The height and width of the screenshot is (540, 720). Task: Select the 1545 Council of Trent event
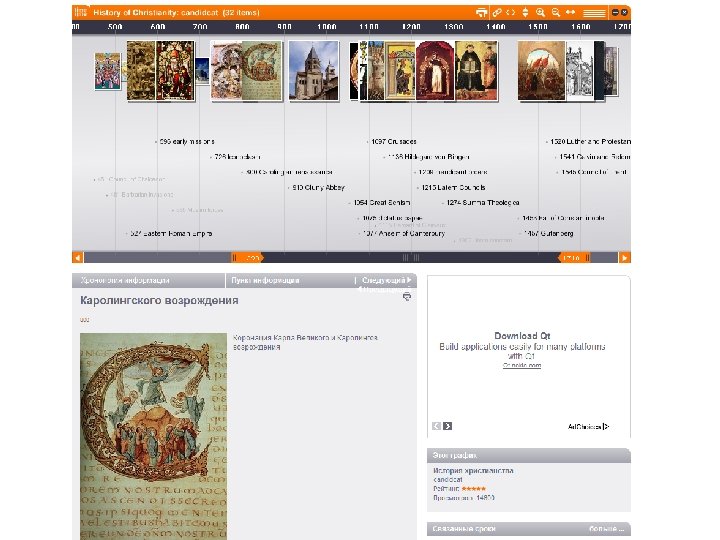(x=594, y=172)
